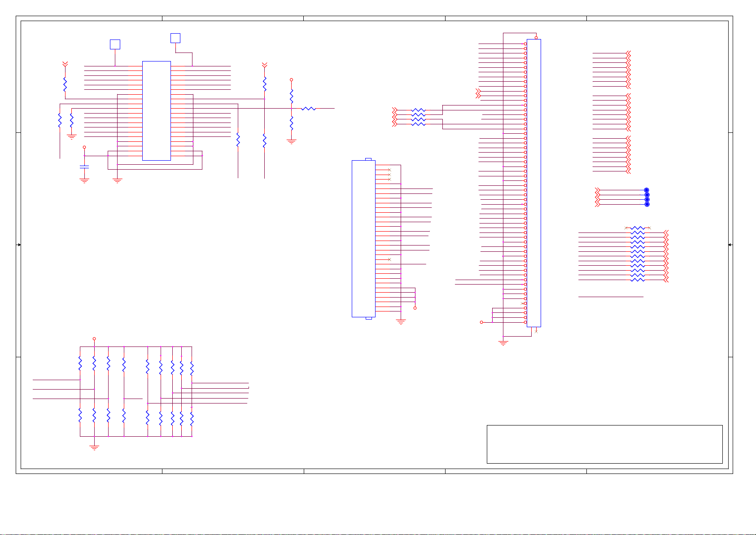Select the large IC rectangle at upper left

pyautogui.click(x=156, y=110)
